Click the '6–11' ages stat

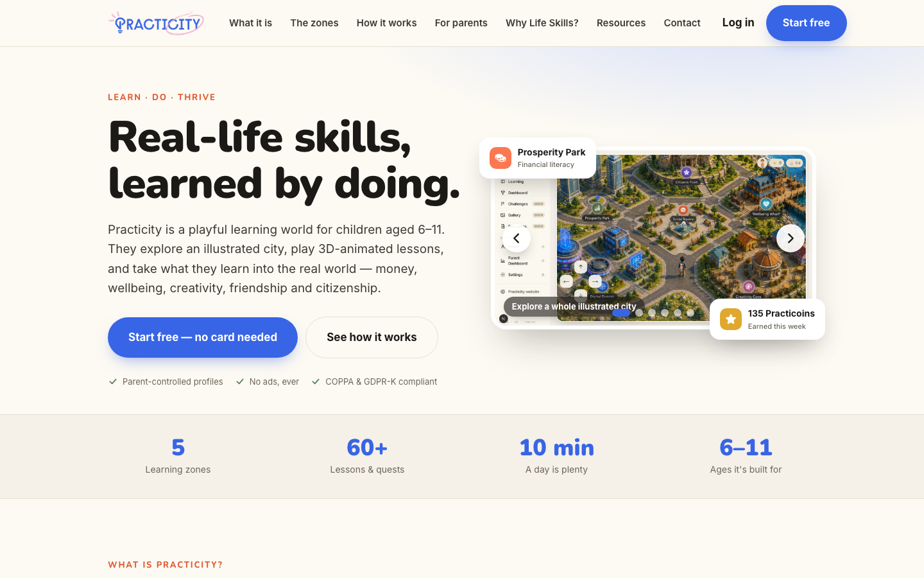(x=746, y=457)
